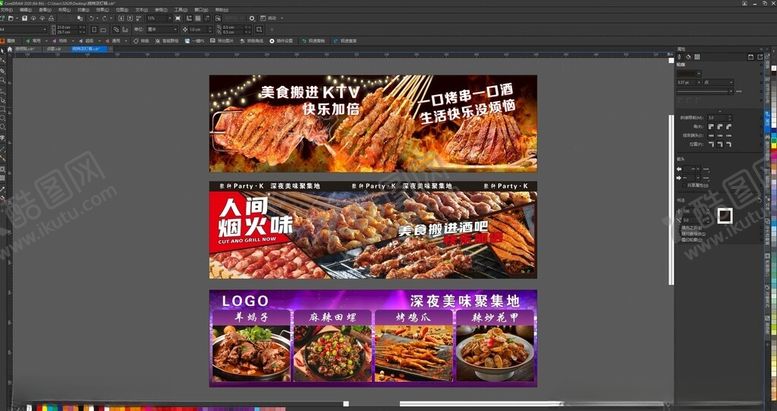This screenshot has width=777, height=411.
Task: Open the line style dropdown
Action: click(x=706, y=91)
